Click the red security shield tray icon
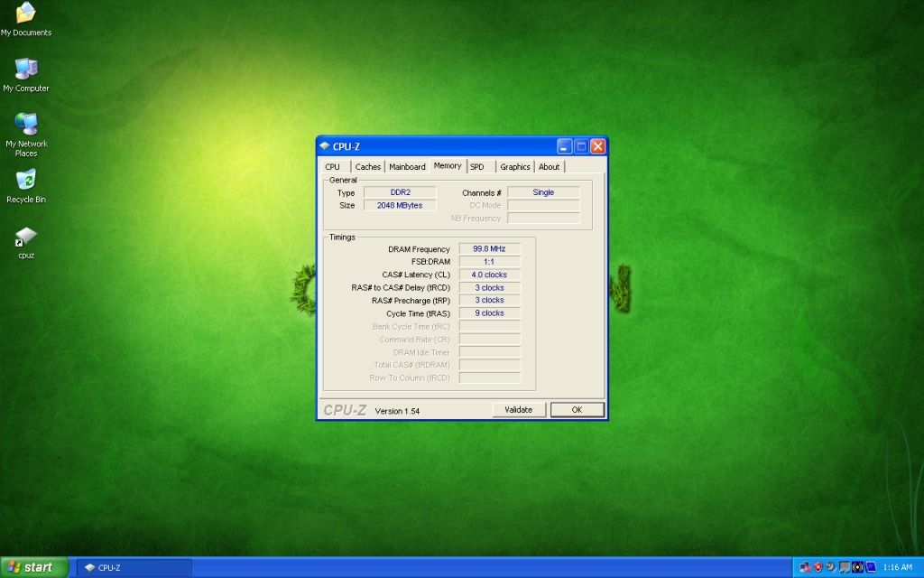The height and width of the screenshot is (578, 924). (x=818, y=567)
